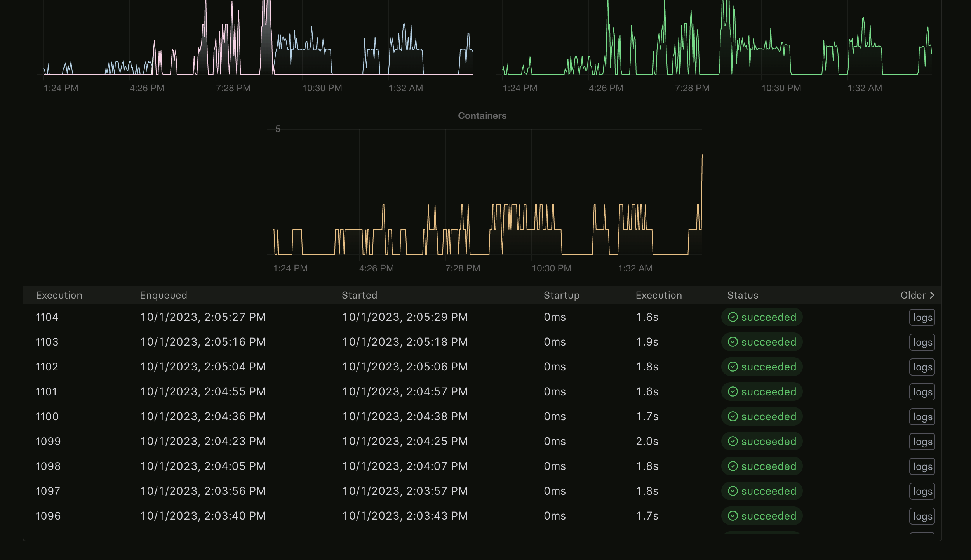Click succeeded check icon for execution 1100
Image resolution: width=971 pixels, height=560 pixels.
733,417
